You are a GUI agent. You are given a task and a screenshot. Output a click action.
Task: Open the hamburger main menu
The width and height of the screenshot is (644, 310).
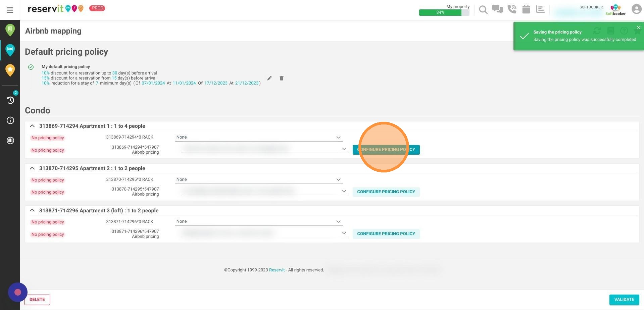[x=10, y=10]
